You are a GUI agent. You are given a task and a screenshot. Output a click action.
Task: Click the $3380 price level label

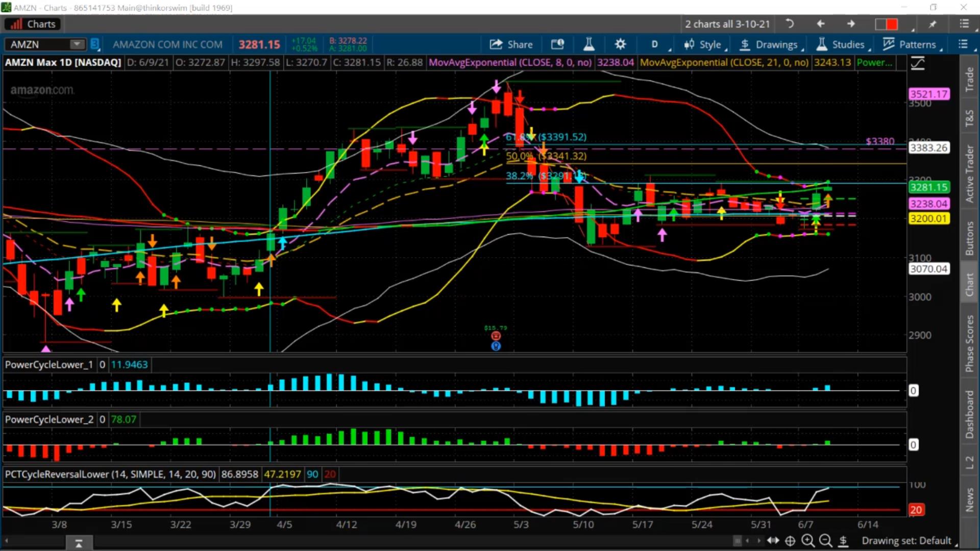tap(880, 141)
